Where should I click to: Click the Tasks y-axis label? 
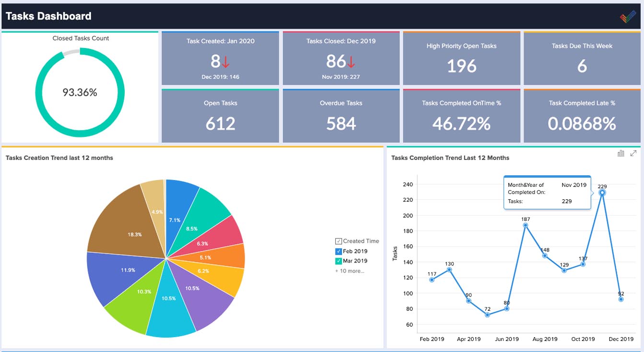point(395,253)
